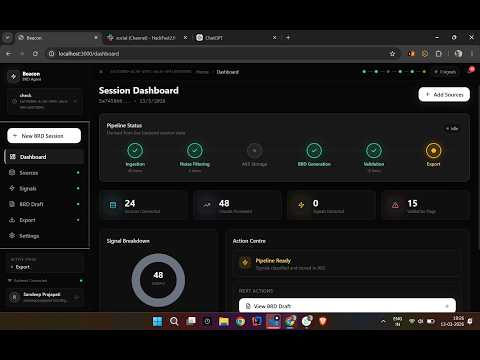Select the Ingestion pipeline stage icon
This screenshot has height=360, width=480.
click(135, 150)
